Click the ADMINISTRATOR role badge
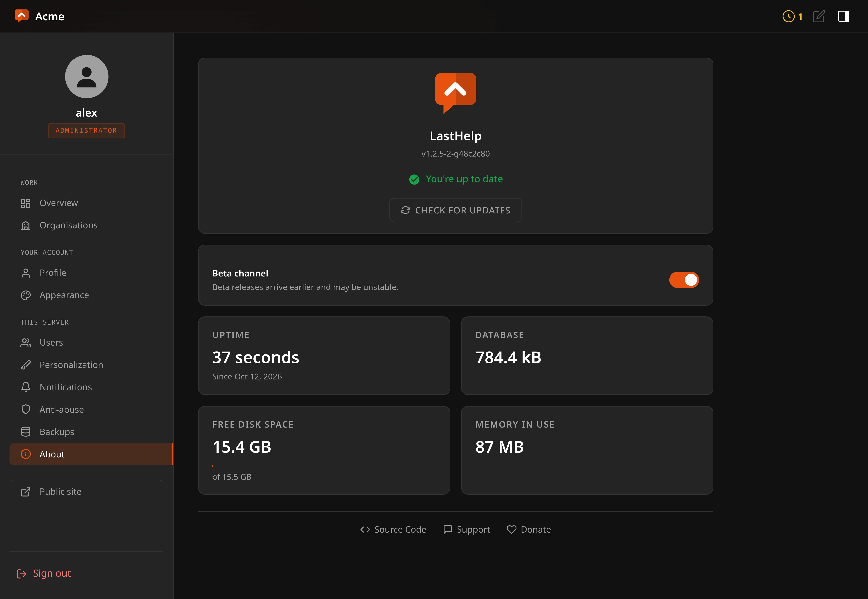The image size is (868, 599). 86,131
